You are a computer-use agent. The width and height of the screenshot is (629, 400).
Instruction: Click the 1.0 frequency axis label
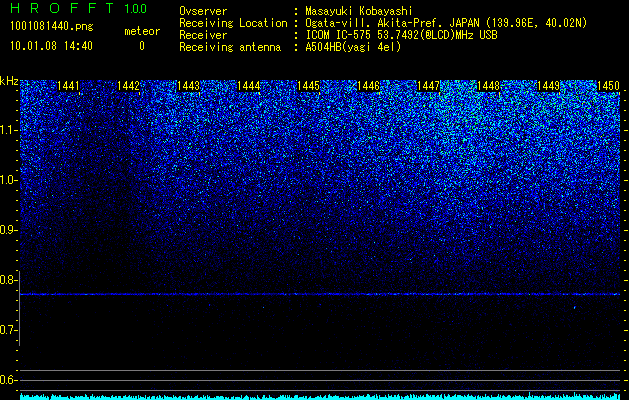(8, 180)
